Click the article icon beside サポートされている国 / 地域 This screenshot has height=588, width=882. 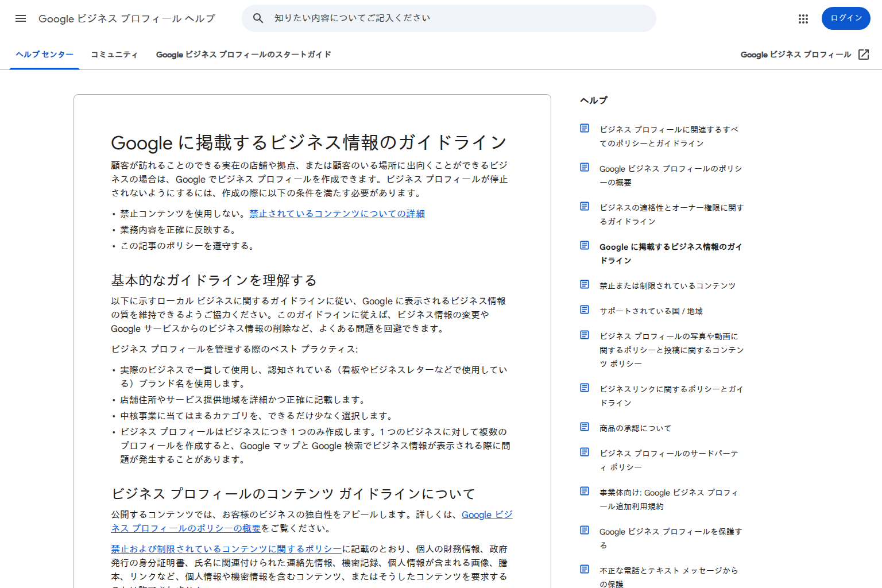pos(585,310)
